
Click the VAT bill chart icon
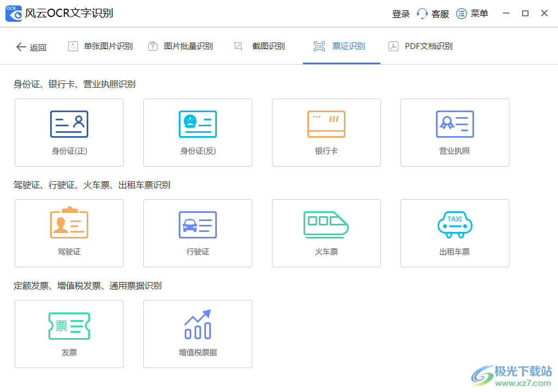(197, 324)
